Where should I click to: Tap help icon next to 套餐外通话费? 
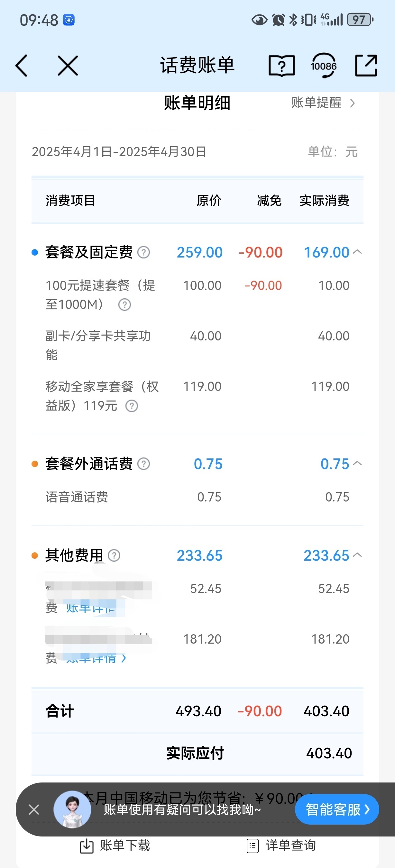[x=143, y=464]
